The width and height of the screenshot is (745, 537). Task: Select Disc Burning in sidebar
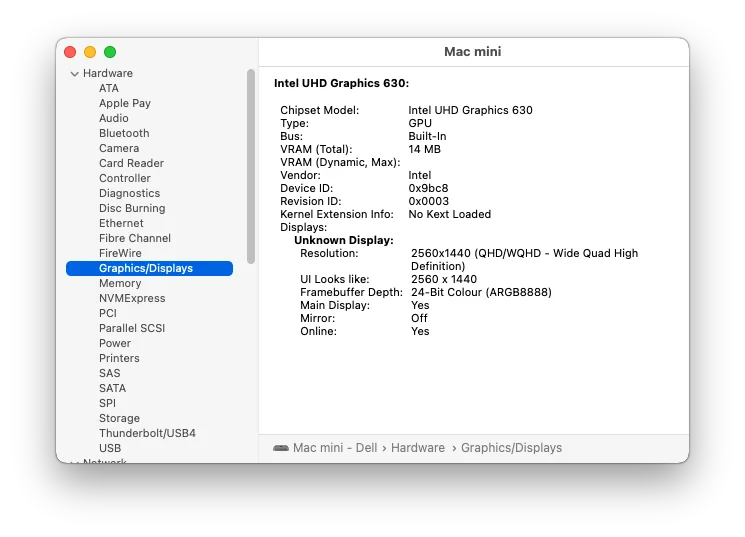coord(132,208)
